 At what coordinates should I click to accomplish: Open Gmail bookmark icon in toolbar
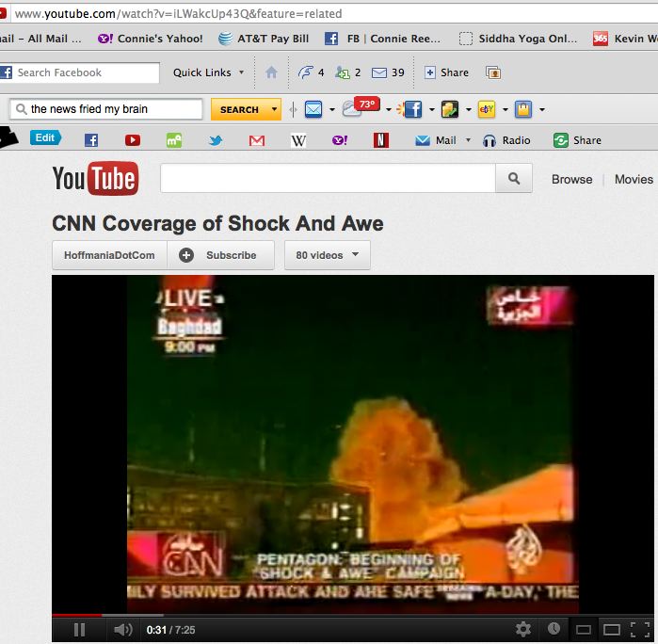(256, 140)
